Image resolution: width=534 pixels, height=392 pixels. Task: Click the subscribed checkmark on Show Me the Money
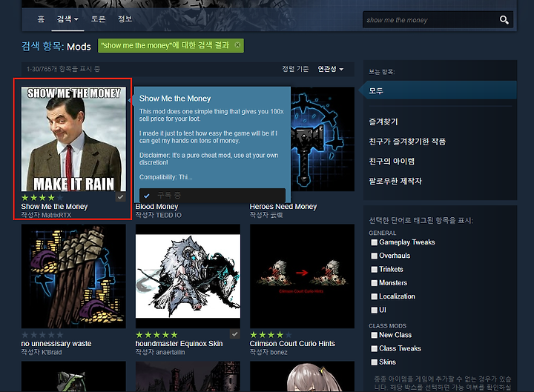tap(121, 197)
